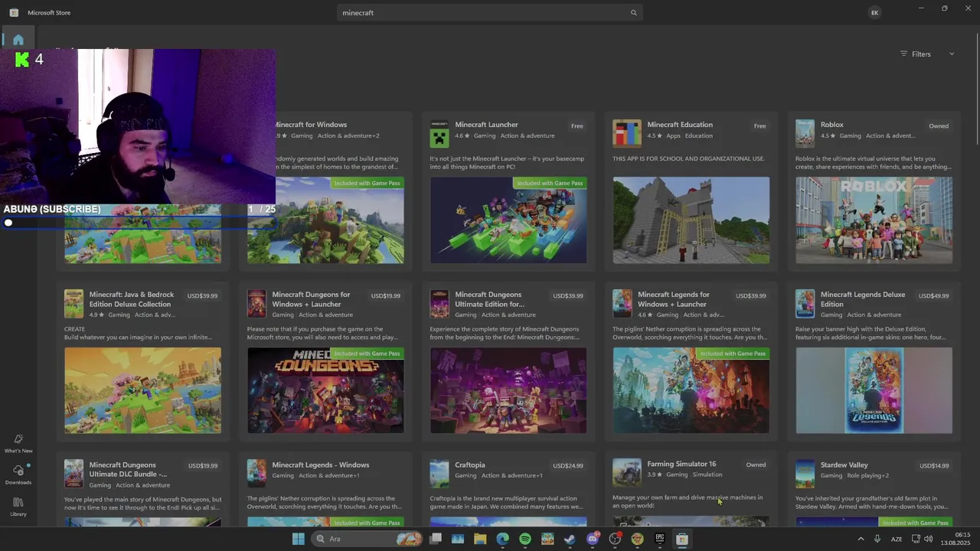
Task: Show hidden system tray icons
Action: coord(861,539)
